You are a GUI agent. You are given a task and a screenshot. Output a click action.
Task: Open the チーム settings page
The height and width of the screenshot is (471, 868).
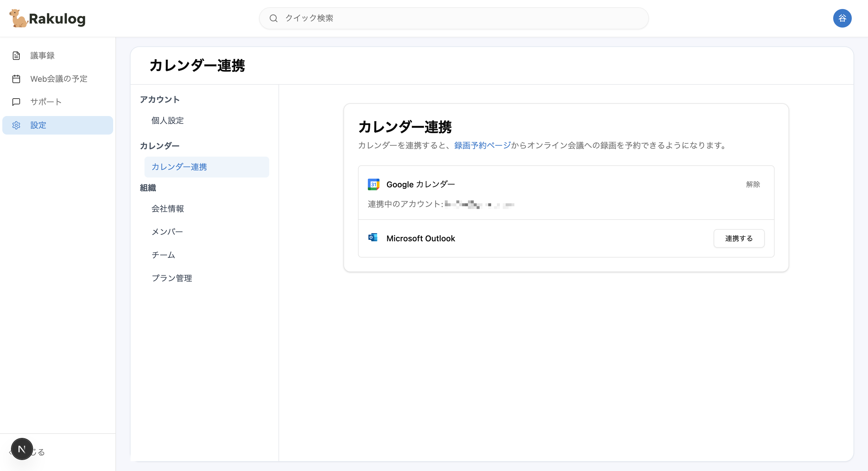point(163,255)
